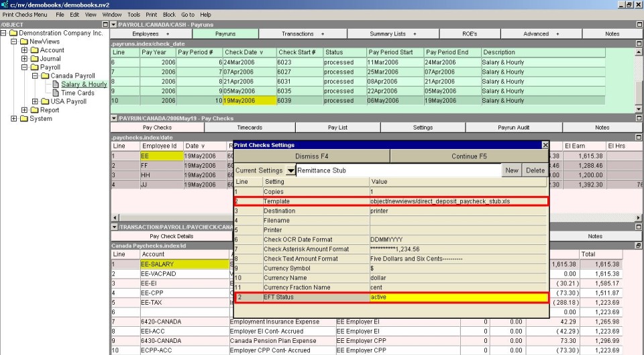Screen dimensions: 644x355
Task: Expand the Account folder tree node
Action: [x=25, y=50]
